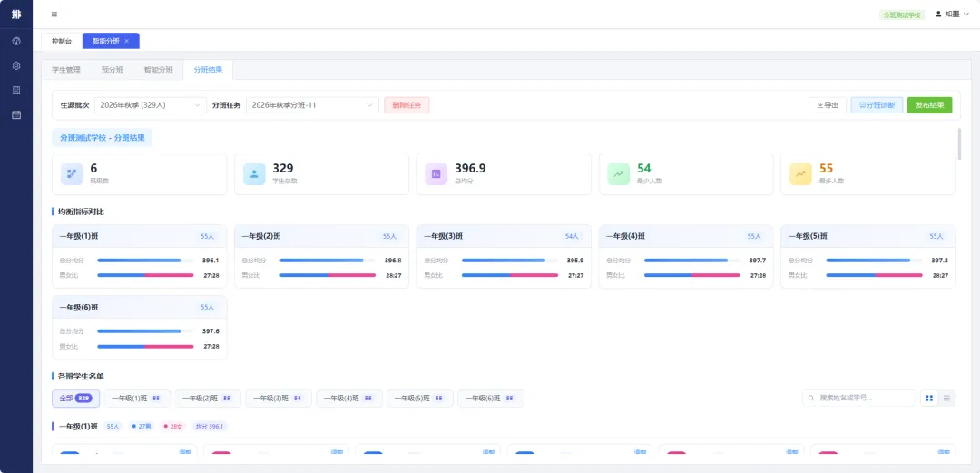Filter roster by 全部 329

(x=75, y=399)
